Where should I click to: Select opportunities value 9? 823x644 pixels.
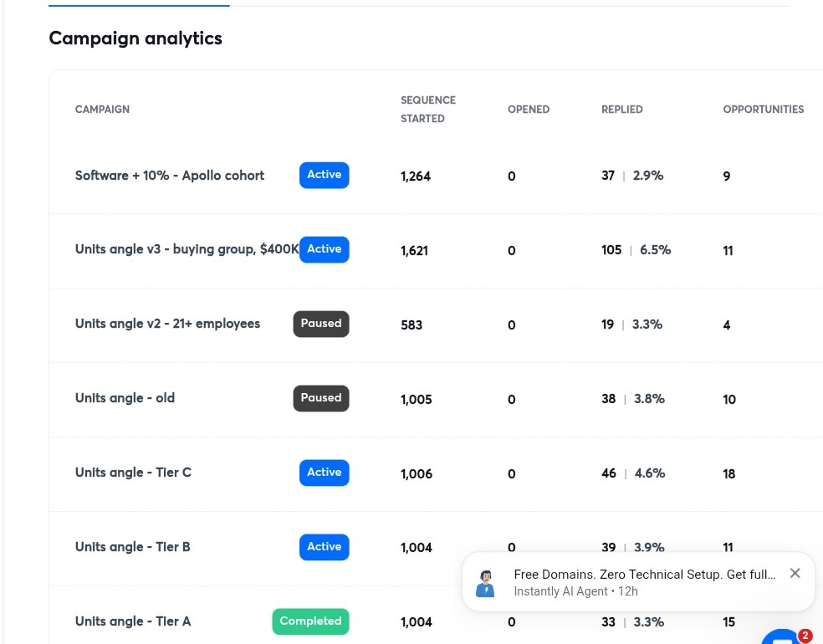(727, 176)
